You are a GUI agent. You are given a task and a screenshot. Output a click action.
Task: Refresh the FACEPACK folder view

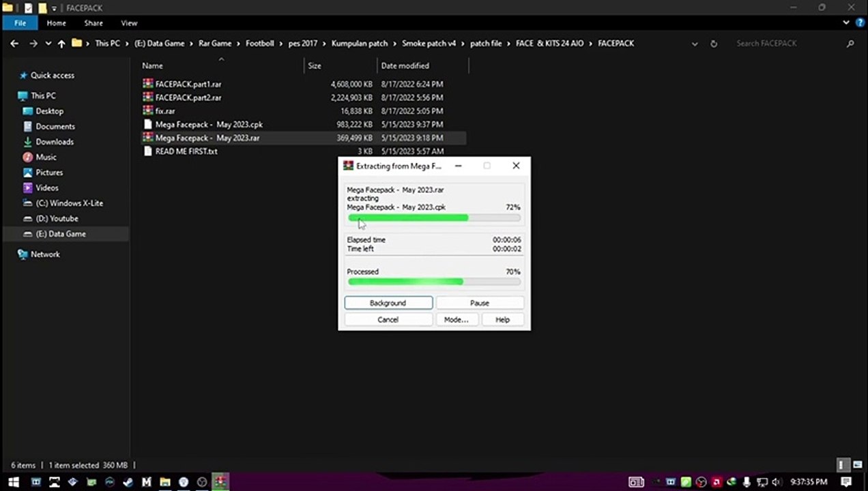[714, 43]
